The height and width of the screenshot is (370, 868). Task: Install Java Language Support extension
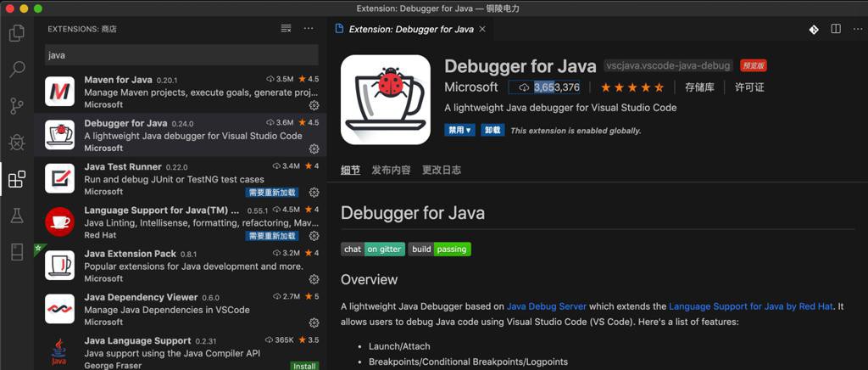(x=304, y=366)
